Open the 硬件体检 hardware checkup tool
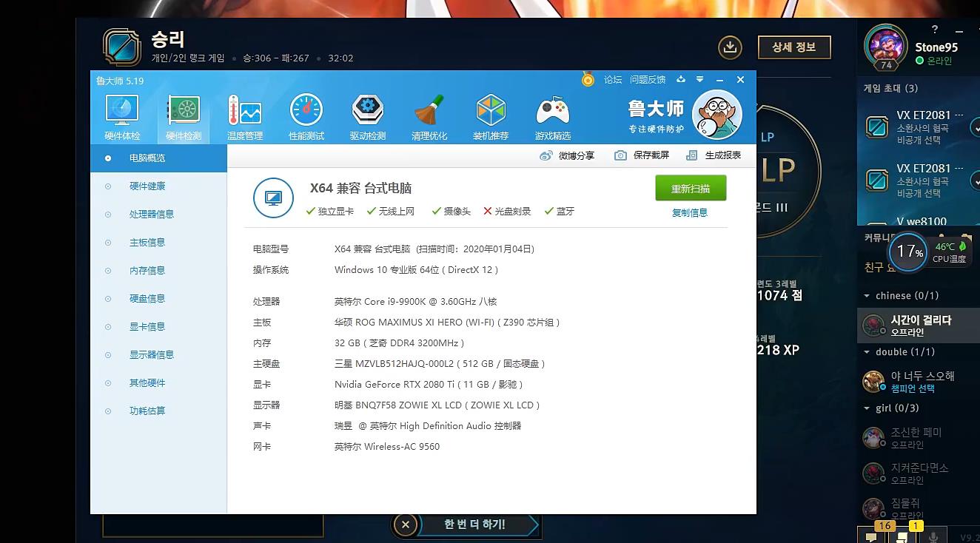 122,118
